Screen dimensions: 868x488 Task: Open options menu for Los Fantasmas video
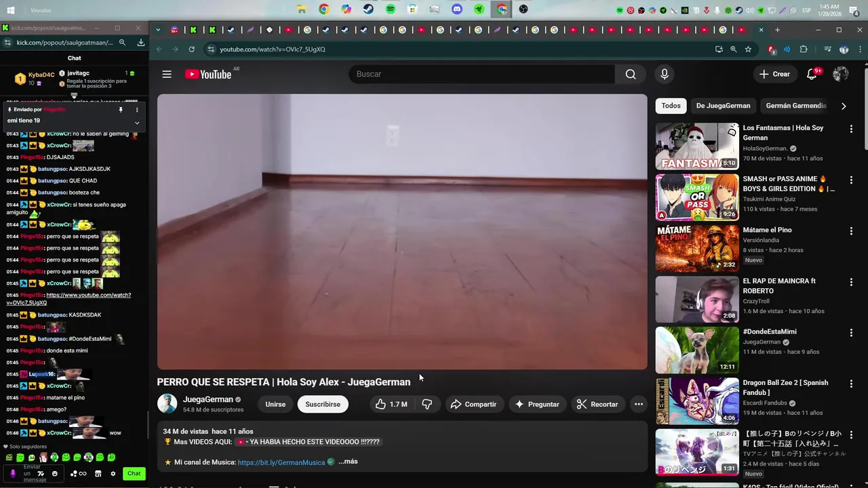pos(851,129)
